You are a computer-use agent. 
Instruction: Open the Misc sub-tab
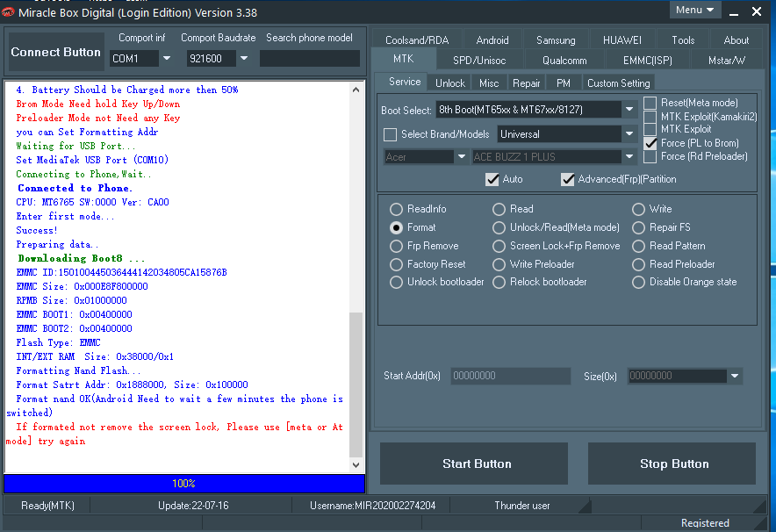tap(489, 83)
